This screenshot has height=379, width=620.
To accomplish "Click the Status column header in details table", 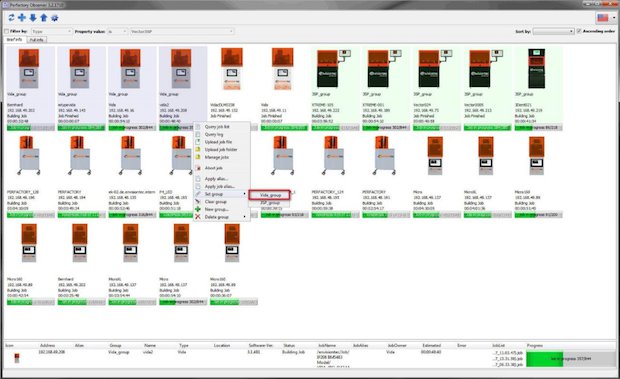I will [x=289, y=345].
